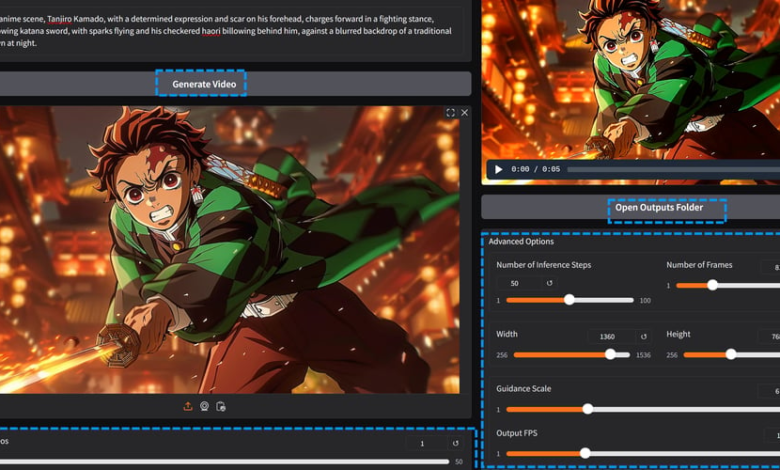
Task: Click the Number of Inference Steps label
Action: (x=543, y=265)
